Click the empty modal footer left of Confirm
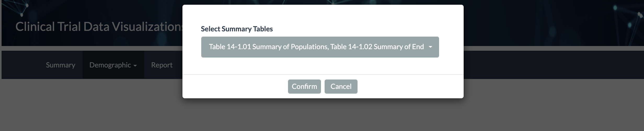The width and height of the screenshot is (644, 131). coord(235,87)
